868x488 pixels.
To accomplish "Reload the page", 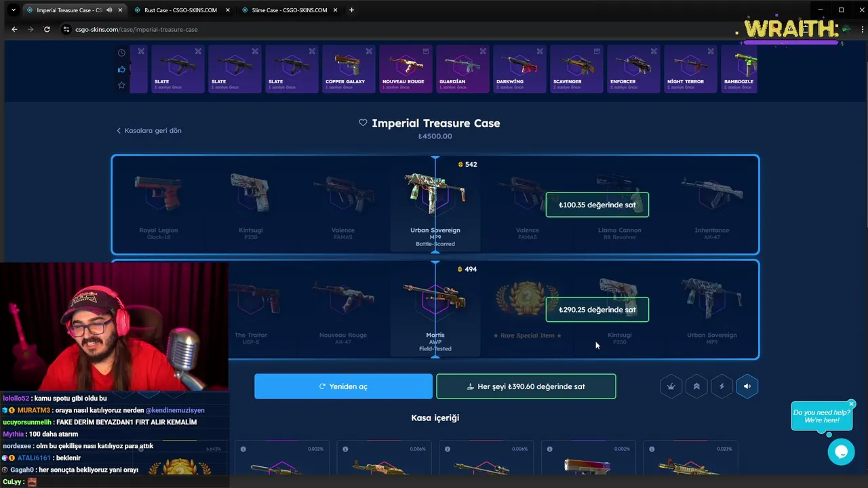I will pos(47,29).
